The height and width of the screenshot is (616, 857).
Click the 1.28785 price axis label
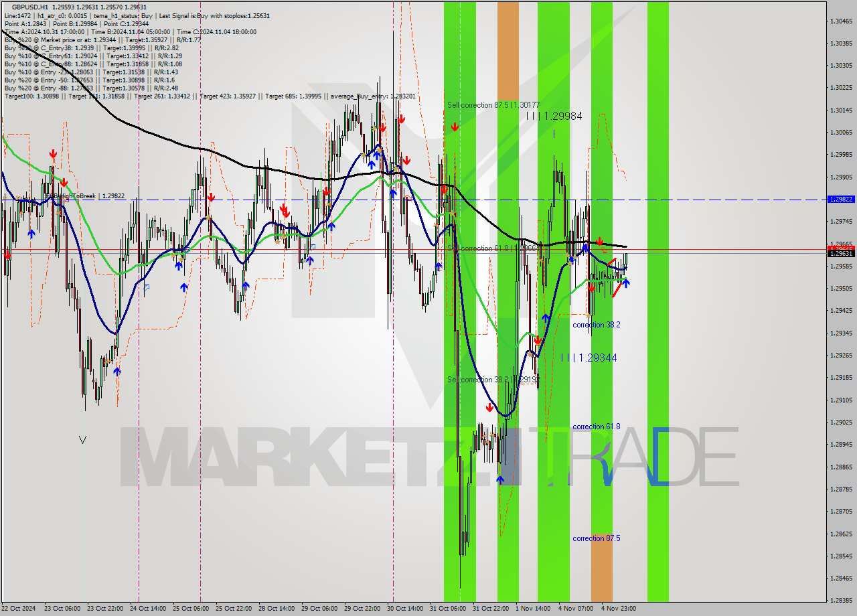(x=841, y=489)
